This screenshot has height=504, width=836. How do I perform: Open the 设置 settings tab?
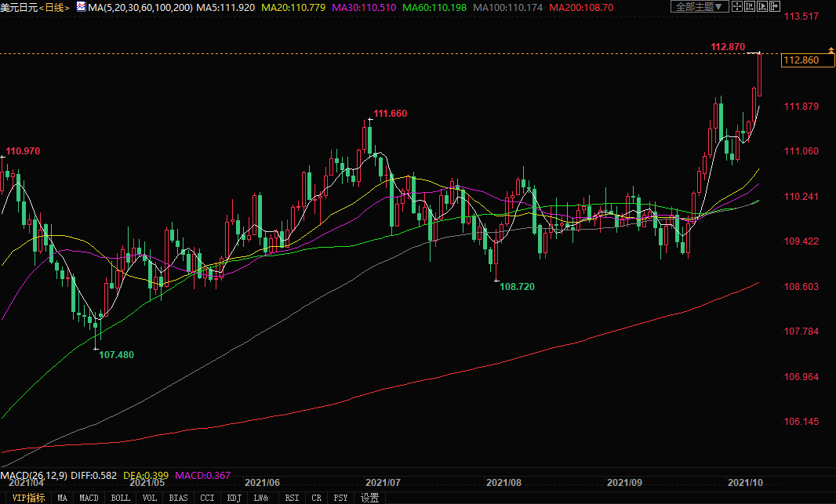tap(369, 498)
